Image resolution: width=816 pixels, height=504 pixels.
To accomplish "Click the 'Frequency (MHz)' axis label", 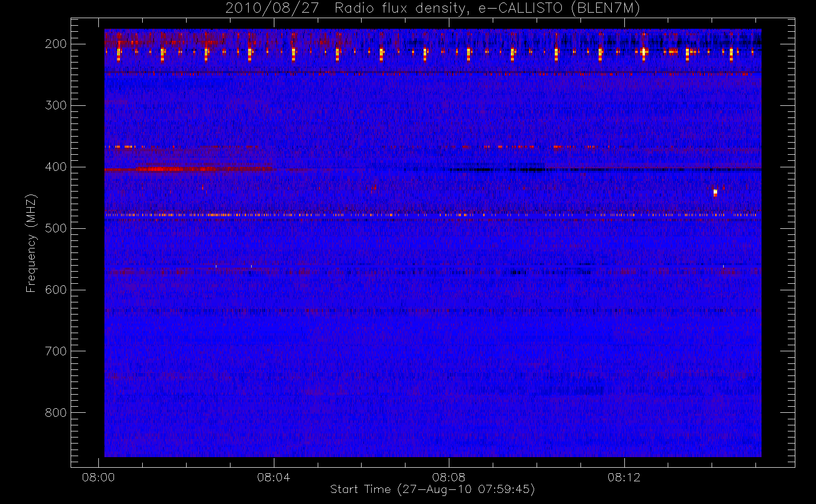I will click(31, 243).
